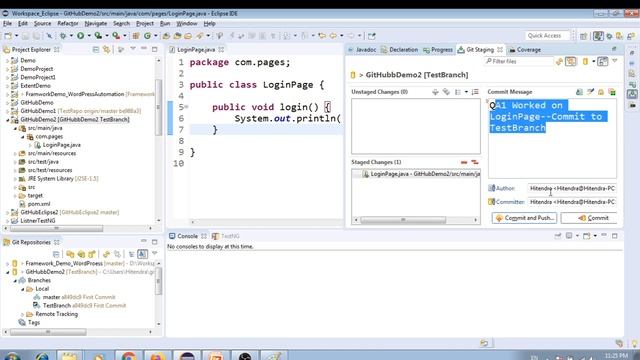This screenshot has width=640, height=360.
Task: Click Clone a Git repository icon
Action: [x=81, y=254]
